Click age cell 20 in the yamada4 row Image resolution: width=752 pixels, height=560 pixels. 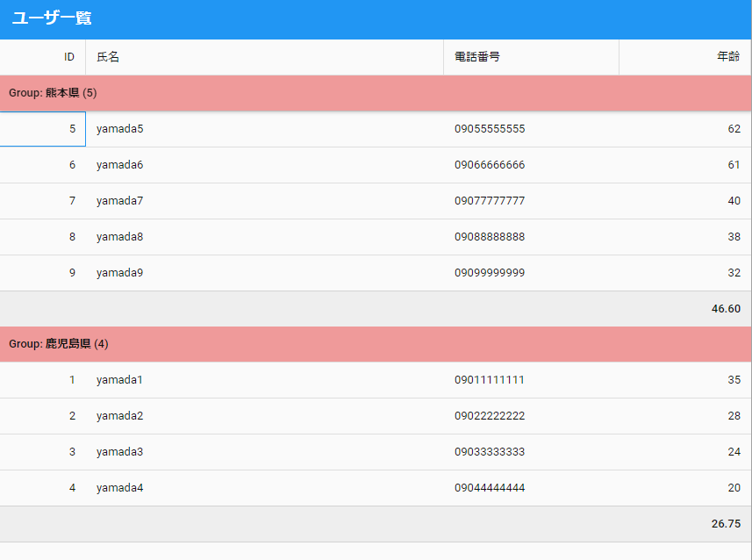point(684,488)
